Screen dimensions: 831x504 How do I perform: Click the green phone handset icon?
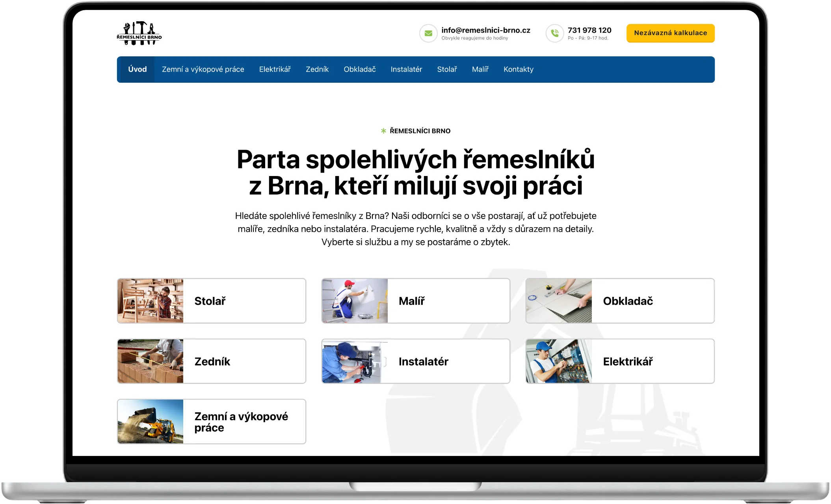click(x=555, y=33)
